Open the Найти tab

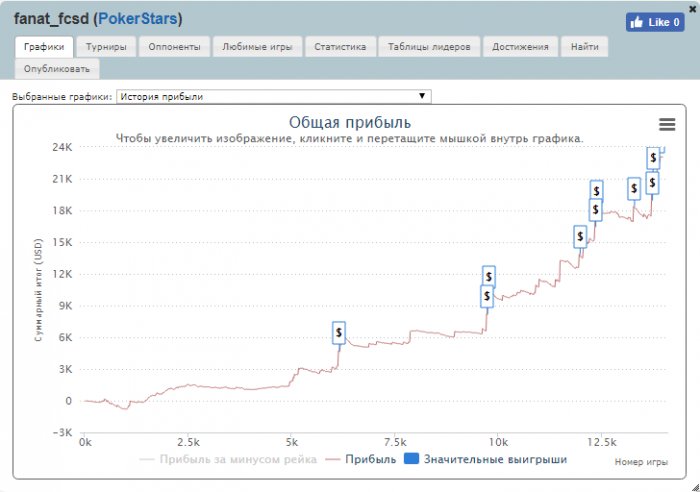585,47
